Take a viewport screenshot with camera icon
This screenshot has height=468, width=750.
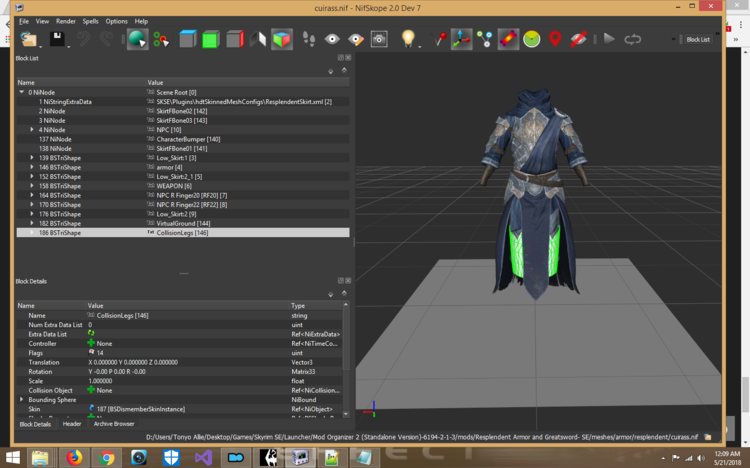[379, 39]
